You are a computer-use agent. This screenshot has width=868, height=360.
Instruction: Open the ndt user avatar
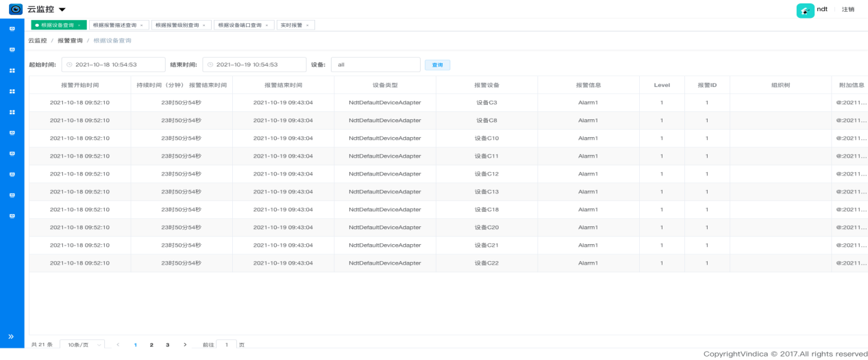pos(805,10)
